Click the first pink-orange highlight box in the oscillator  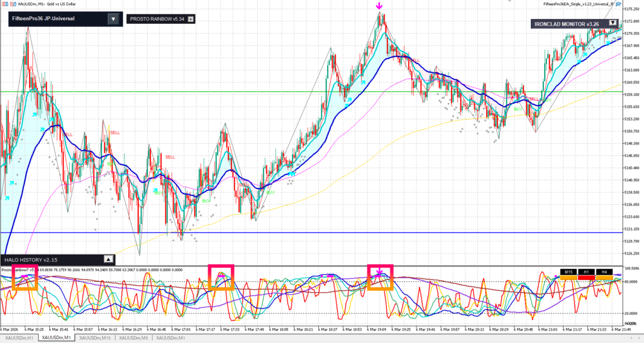[25, 278]
